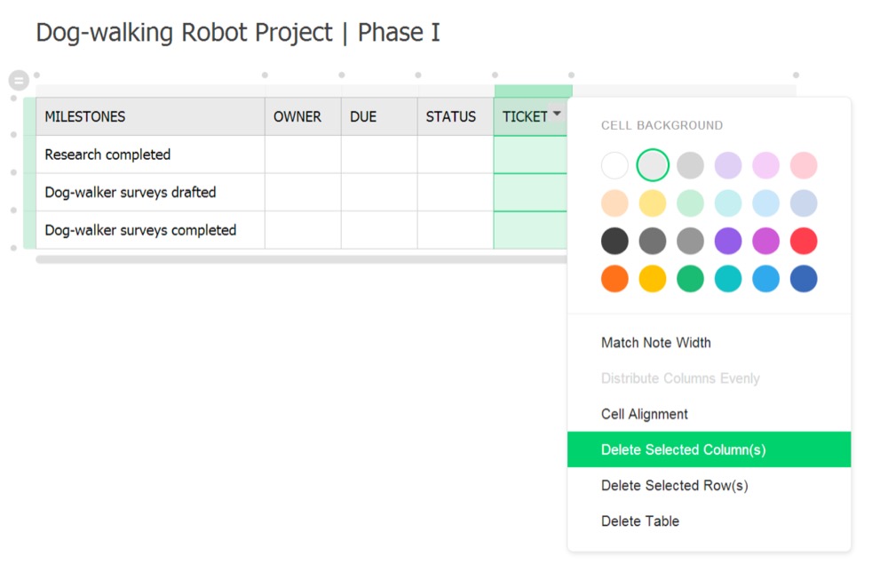Screen dimensions: 888x588
Task: Choose the orange cell background swatch
Action: (x=614, y=279)
